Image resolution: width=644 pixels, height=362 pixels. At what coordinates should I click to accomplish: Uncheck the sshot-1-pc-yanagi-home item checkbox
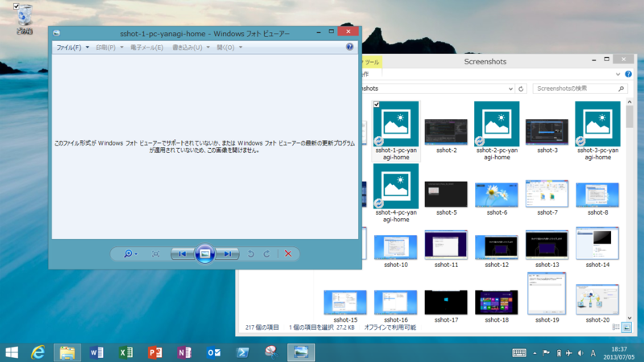tap(377, 105)
